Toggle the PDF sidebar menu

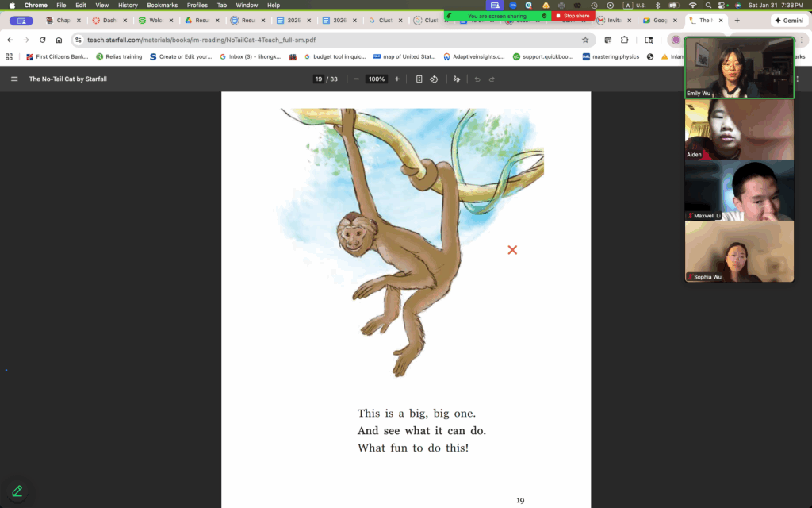click(x=13, y=79)
